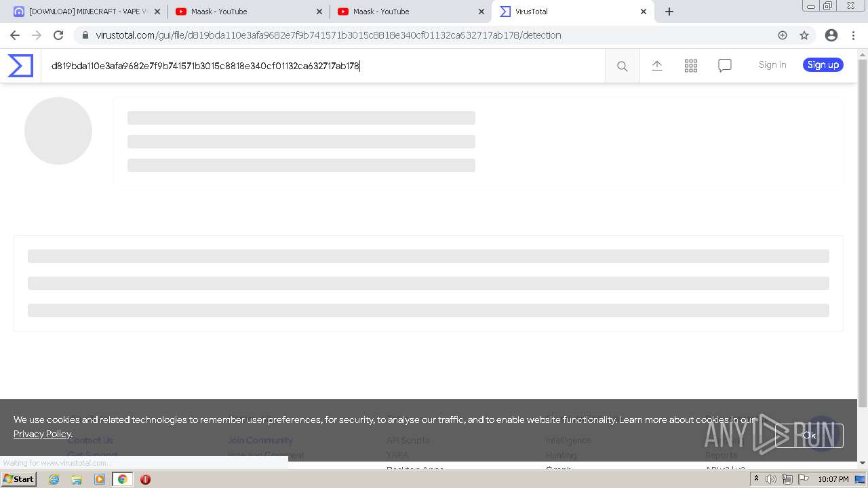
Task: Click the 10:07 PM taskbar clock
Action: click(833, 479)
